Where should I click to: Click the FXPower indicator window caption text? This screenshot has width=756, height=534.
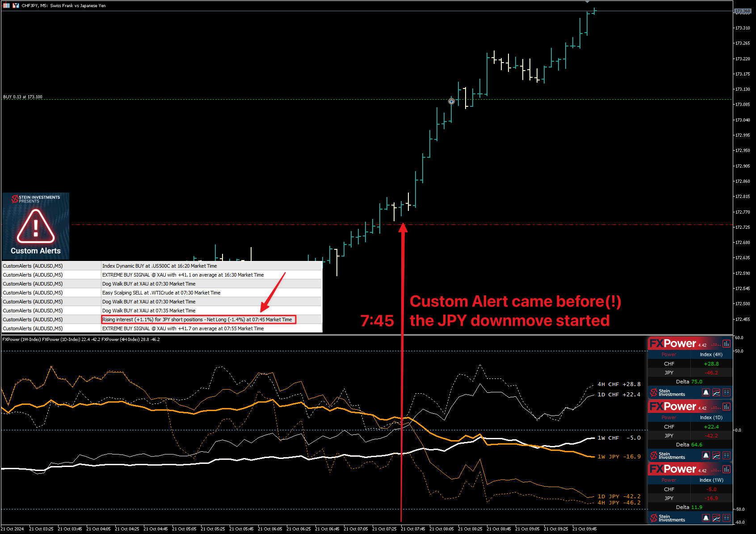(81, 340)
